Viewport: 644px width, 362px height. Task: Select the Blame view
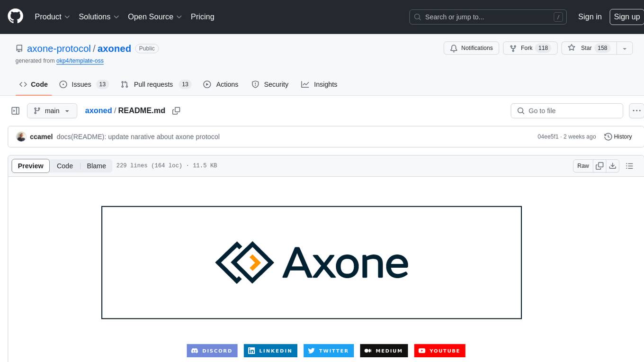[96, 166]
